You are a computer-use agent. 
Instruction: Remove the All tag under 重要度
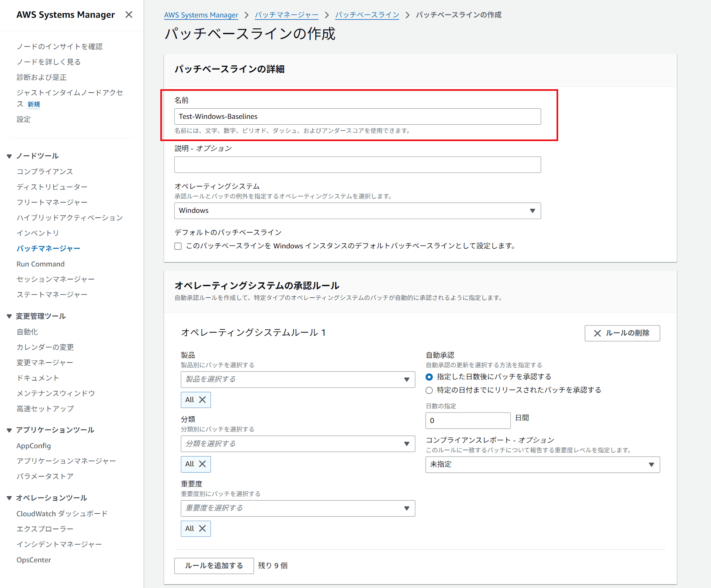coord(202,529)
